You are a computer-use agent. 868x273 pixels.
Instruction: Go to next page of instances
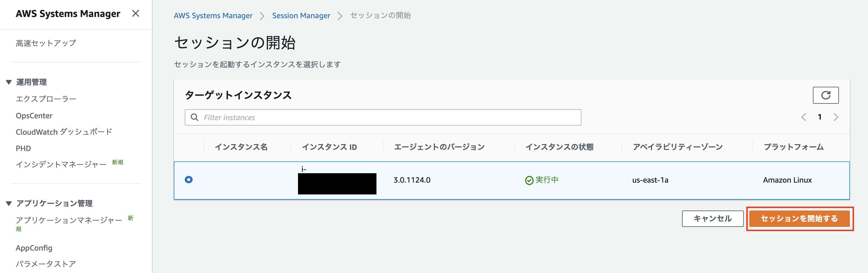[x=836, y=117]
